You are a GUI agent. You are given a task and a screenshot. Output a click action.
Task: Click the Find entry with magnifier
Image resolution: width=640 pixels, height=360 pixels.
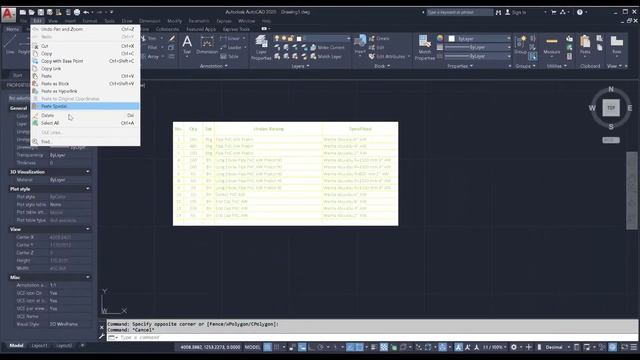[x=85, y=142]
